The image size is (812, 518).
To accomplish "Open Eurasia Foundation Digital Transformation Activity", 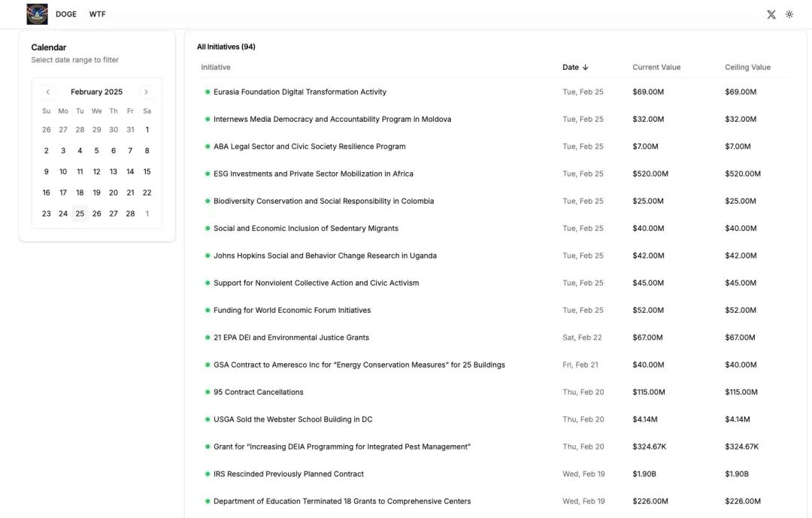I will pos(300,92).
